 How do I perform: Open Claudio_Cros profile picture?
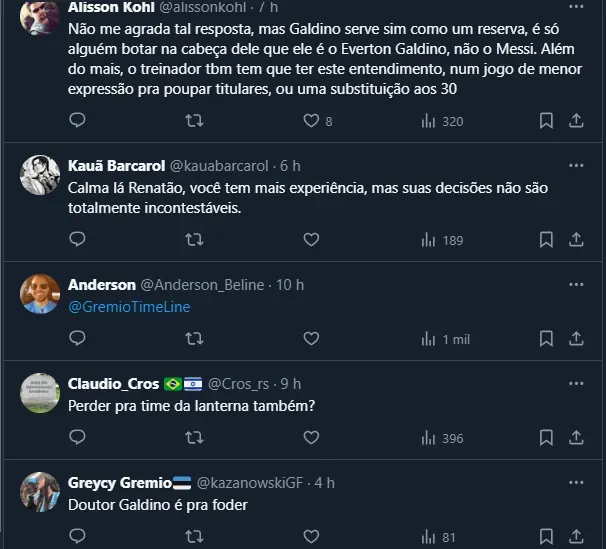coord(40,393)
